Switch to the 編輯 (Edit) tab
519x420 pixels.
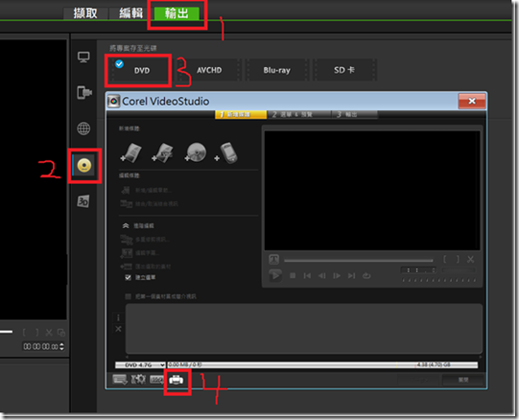130,13
